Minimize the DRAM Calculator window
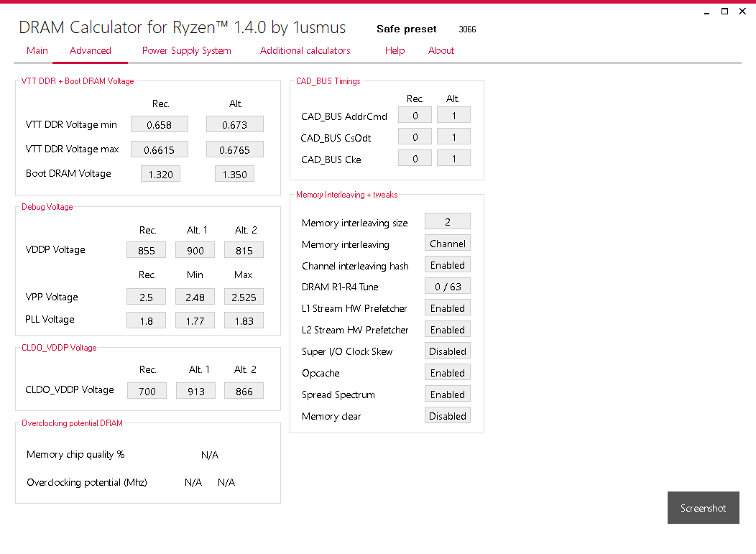756x554 pixels. tap(707, 11)
